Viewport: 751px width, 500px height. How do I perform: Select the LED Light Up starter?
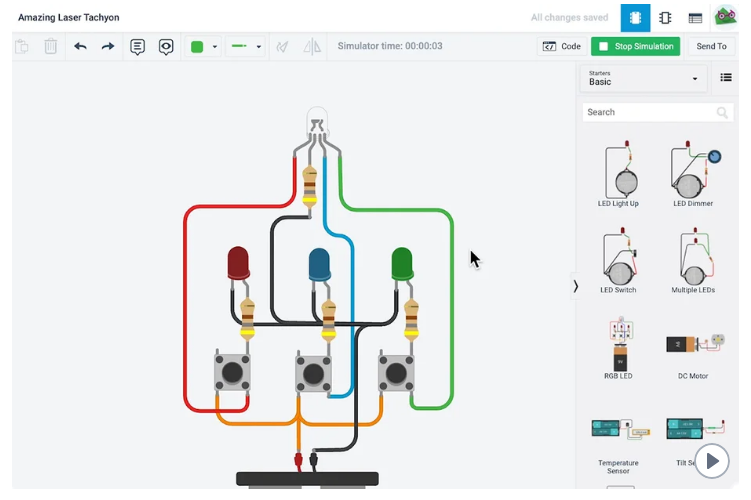tap(618, 173)
